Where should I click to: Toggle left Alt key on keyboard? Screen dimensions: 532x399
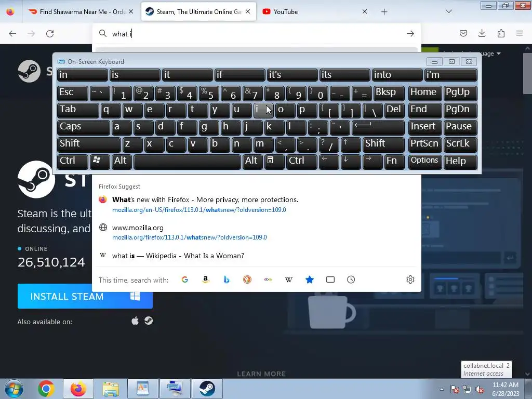pos(122,161)
